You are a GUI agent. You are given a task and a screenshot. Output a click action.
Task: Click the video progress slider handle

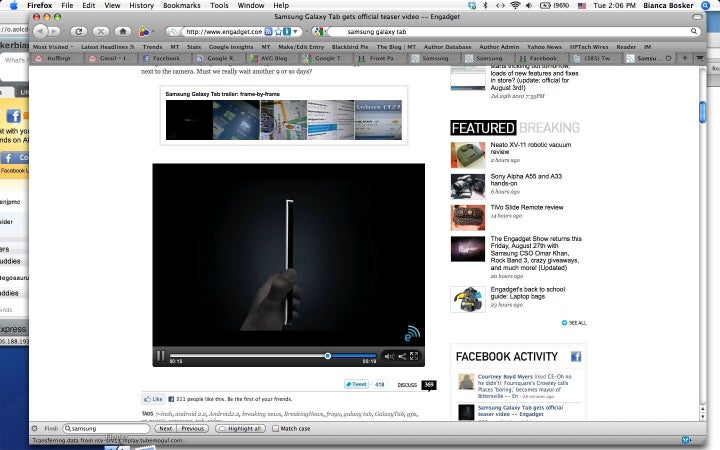(x=327, y=356)
